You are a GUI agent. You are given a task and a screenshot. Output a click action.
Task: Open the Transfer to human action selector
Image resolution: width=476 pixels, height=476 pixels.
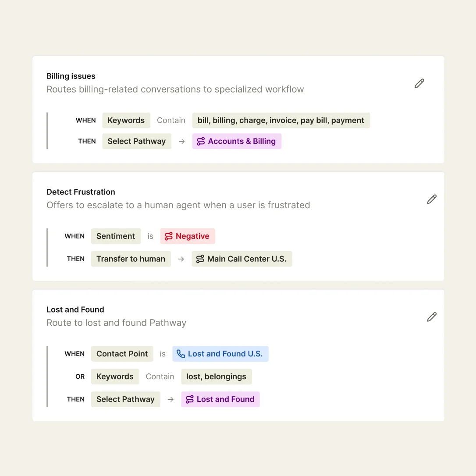[131, 259]
